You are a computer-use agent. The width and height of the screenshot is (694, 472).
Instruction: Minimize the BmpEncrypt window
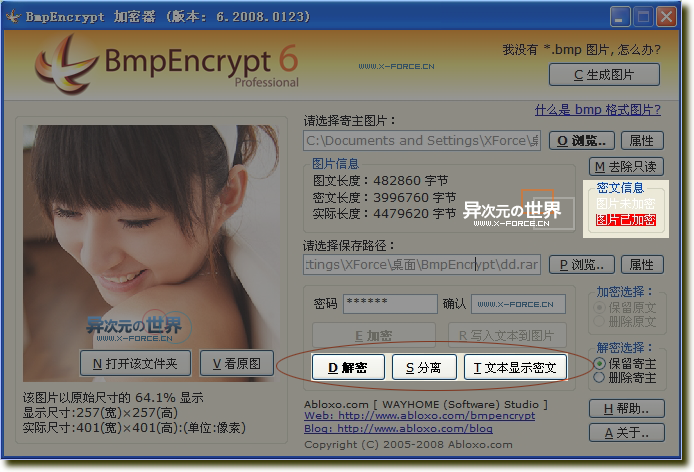tap(620, 17)
